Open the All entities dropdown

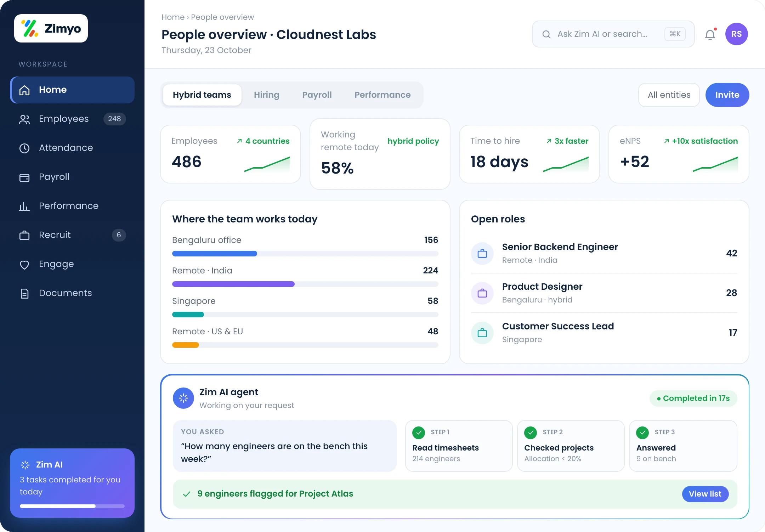pyautogui.click(x=669, y=95)
